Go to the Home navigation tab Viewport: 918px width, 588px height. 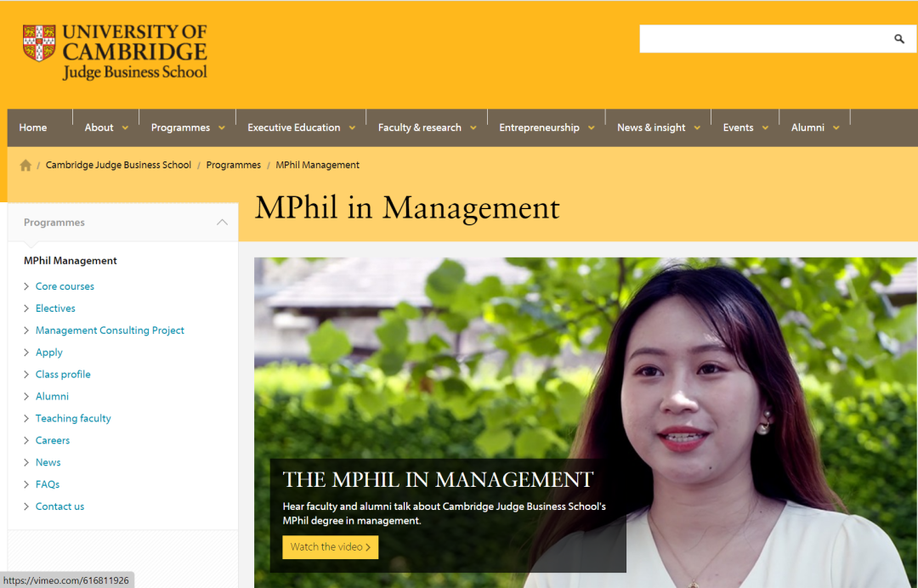point(33,128)
